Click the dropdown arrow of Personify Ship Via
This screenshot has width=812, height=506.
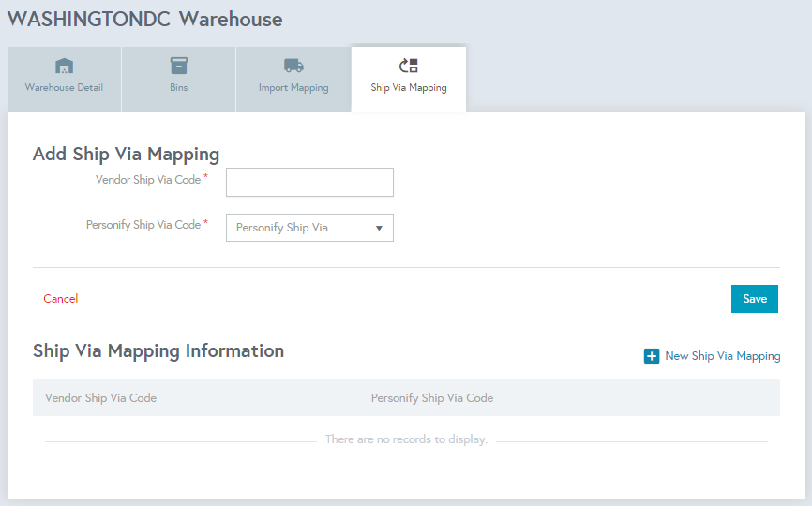click(379, 228)
